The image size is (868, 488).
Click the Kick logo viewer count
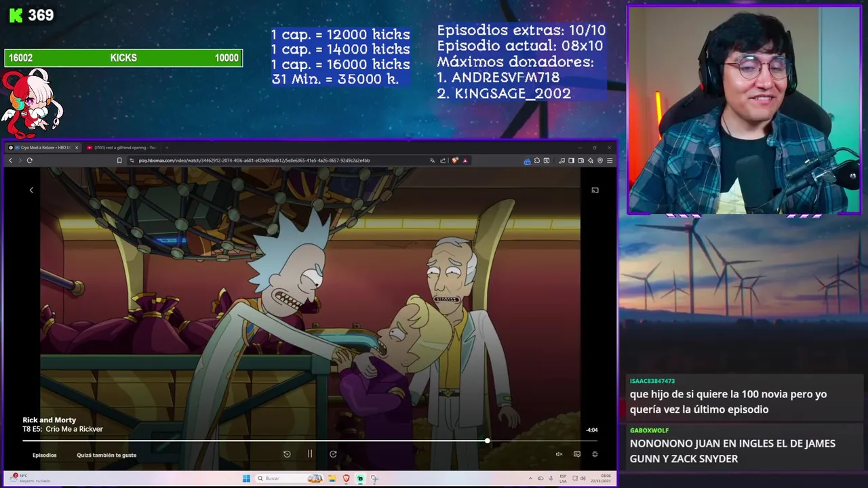tap(31, 15)
